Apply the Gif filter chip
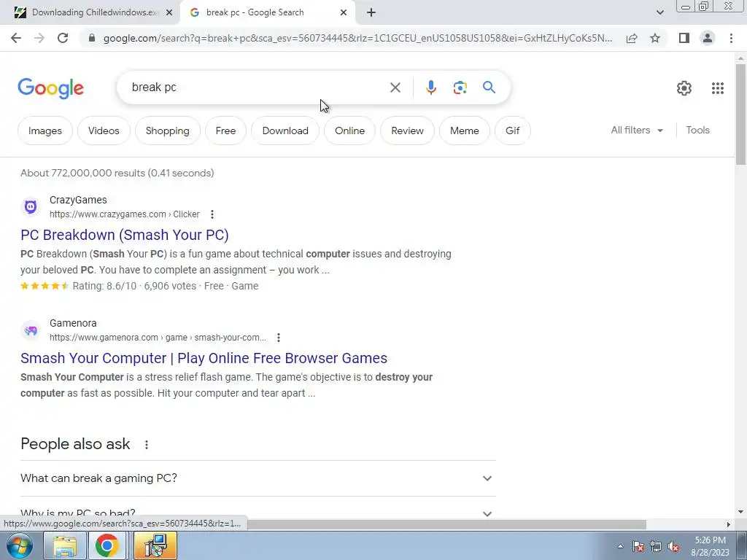747x560 pixels. pyautogui.click(x=513, y=131)
